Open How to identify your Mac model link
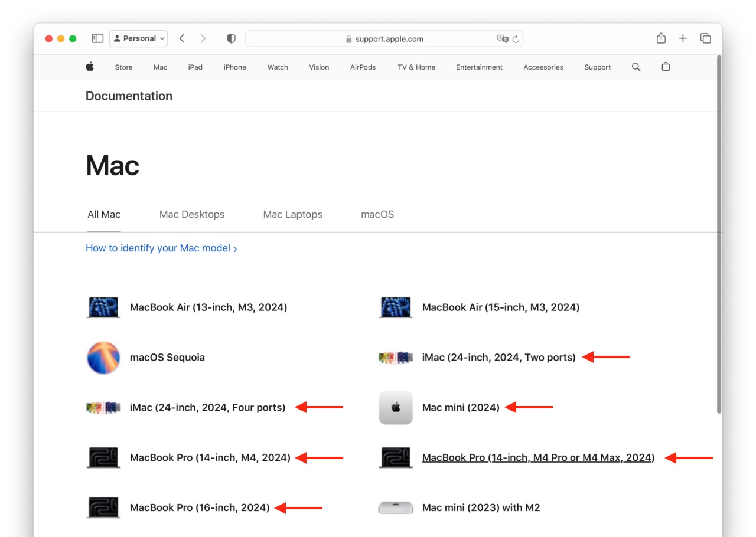 161,248
